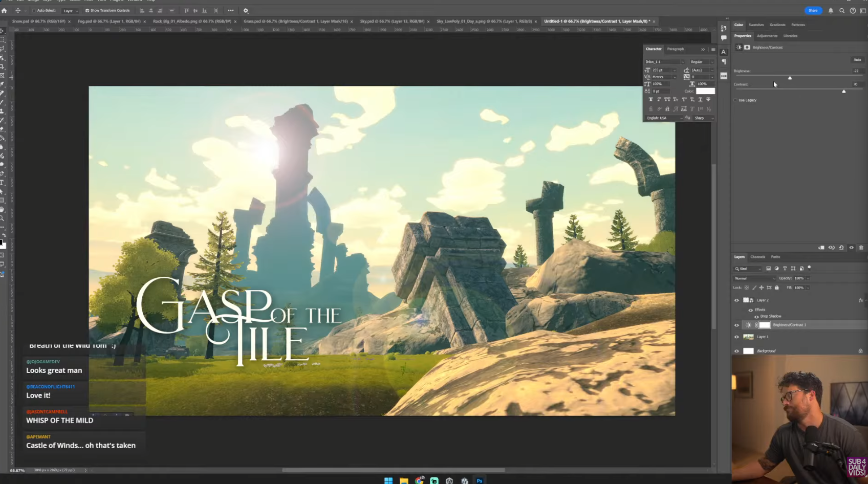Apply underline in Character panel
This screenshot has width=868, height=484.
click(x=700, y=99)
